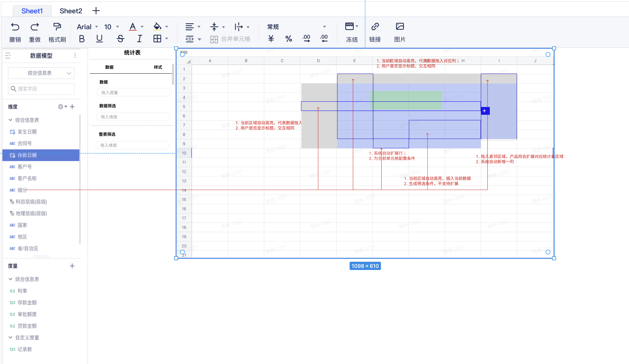Insert a picture via 图片 icon
The width and height of the screenshot is (629, 364).
(x=400, y=26)
